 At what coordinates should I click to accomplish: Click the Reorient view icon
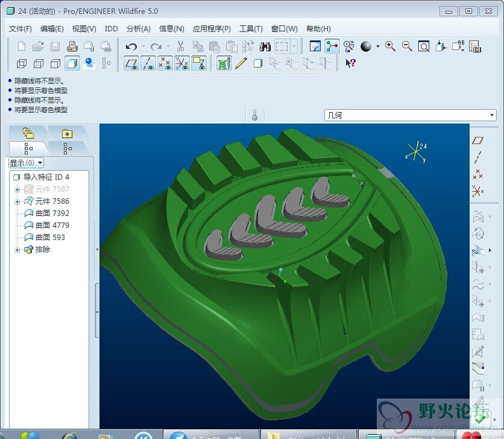click(441, 46)
